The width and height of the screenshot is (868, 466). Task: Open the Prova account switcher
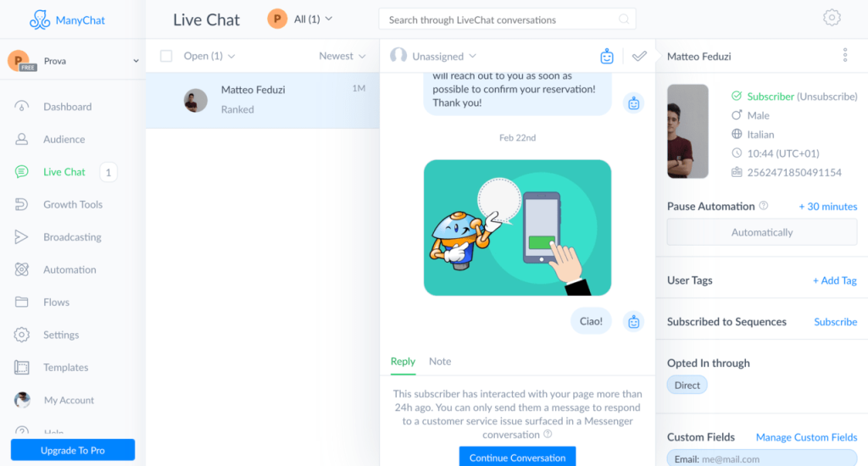(x=73, y=61)
